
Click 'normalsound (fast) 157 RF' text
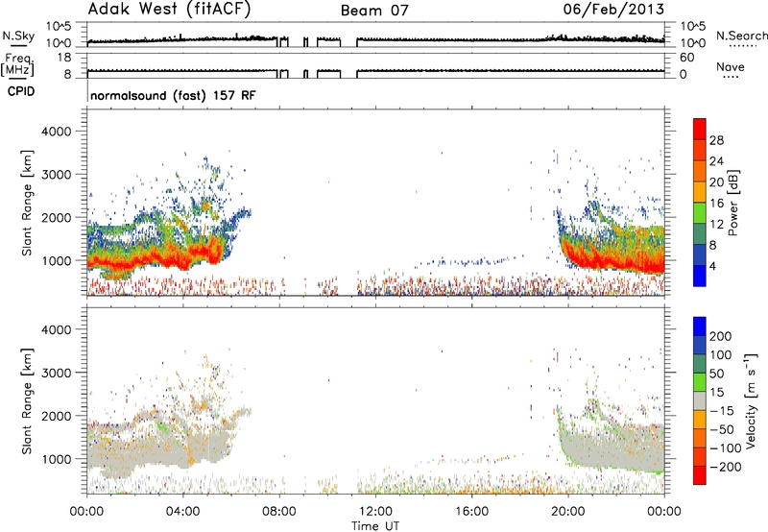click(173, 95)
